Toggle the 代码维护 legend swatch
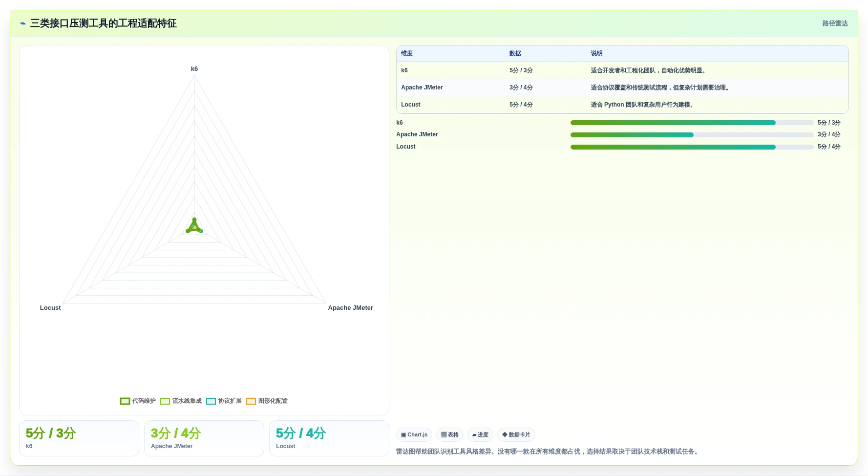The height and width of the screenshot is (476, 868). point(125,401)
